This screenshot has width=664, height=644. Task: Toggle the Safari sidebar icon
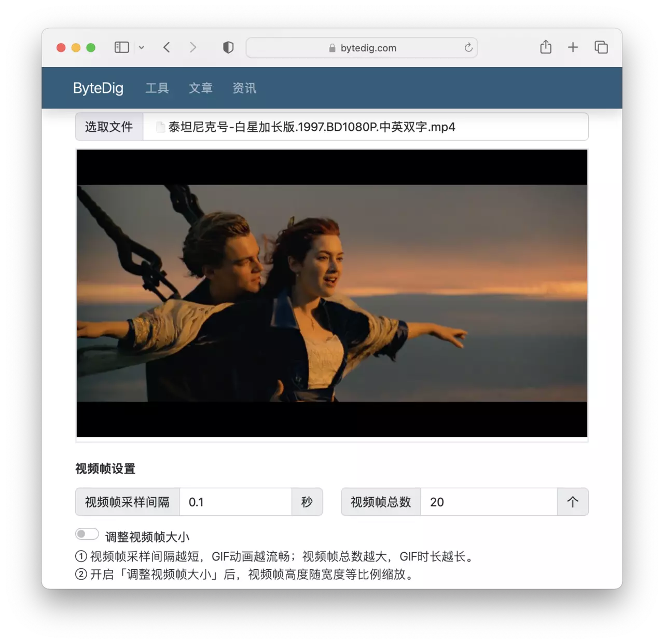click(121, 47)
